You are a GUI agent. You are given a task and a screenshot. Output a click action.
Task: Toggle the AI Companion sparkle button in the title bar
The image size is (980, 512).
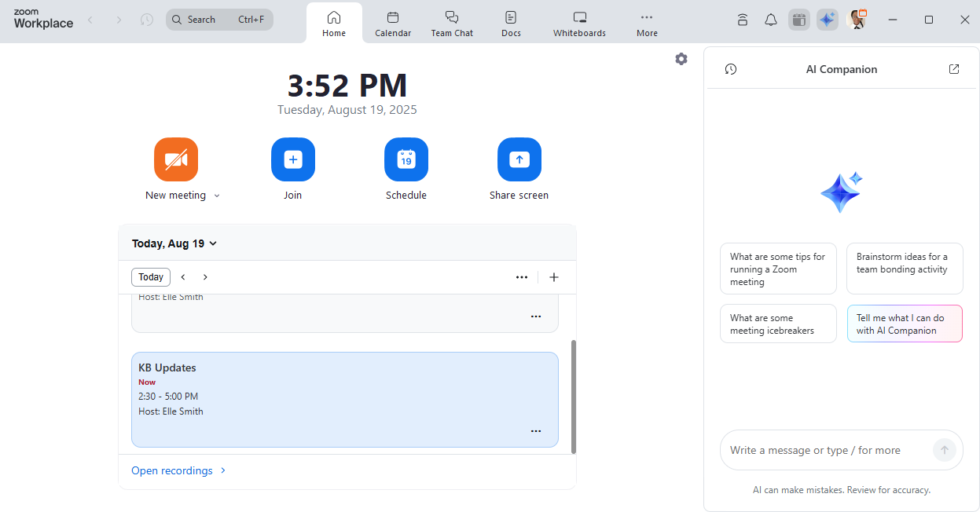pos(828,20)
